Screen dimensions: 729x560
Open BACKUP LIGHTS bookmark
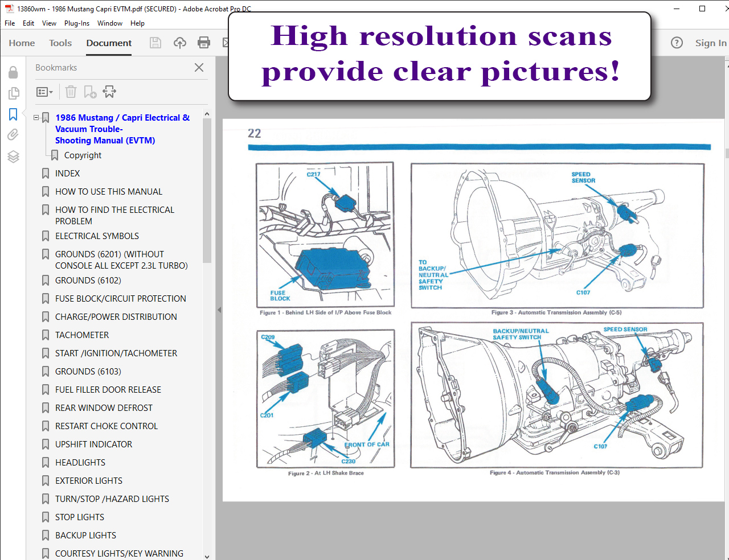pyautogui.click(x=85, y=536)
